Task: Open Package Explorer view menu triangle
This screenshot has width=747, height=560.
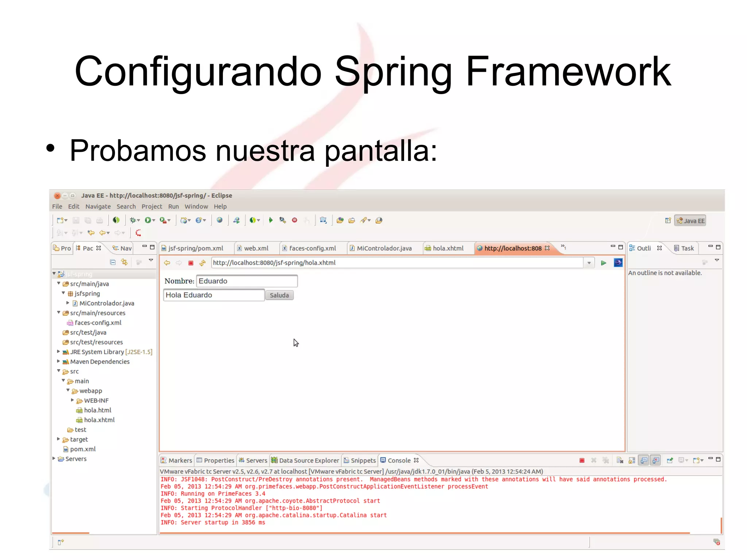Action: coord(151,260)
